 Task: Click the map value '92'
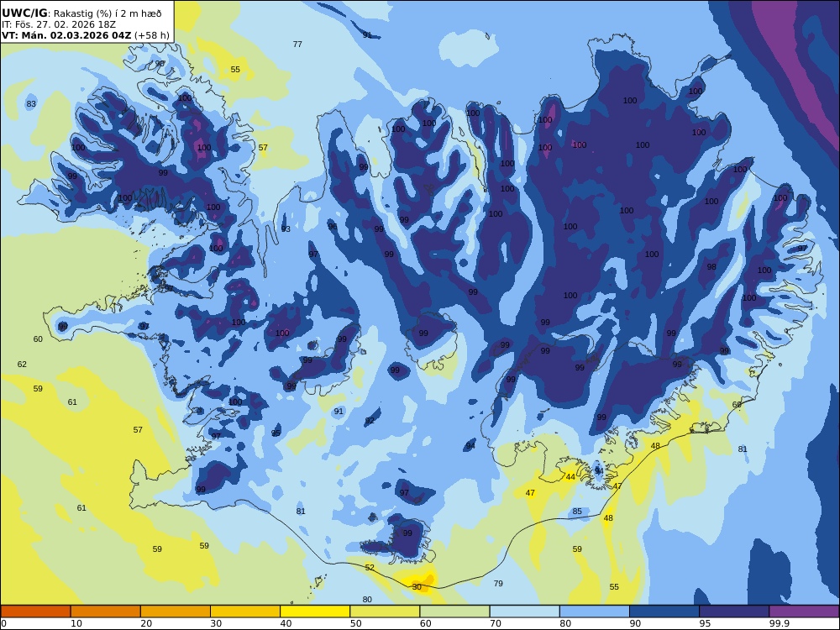[x=370, y=421]
